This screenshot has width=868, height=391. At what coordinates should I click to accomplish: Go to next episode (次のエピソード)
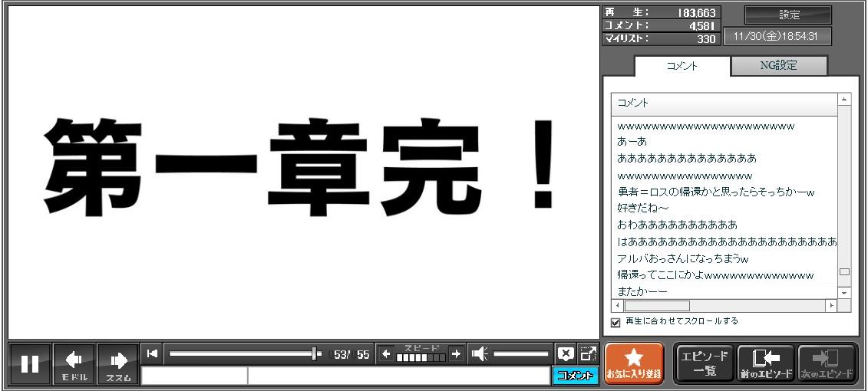pos(826,363)
